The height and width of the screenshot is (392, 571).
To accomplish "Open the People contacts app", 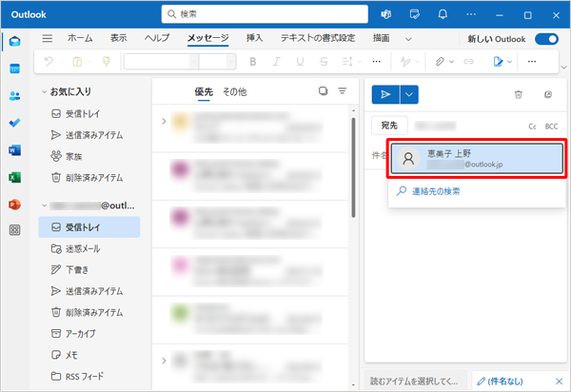I will (x=14, y=96).
